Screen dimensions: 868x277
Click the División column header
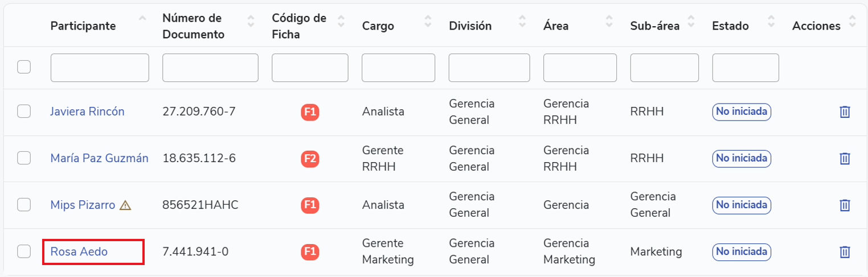pos(470,26)
